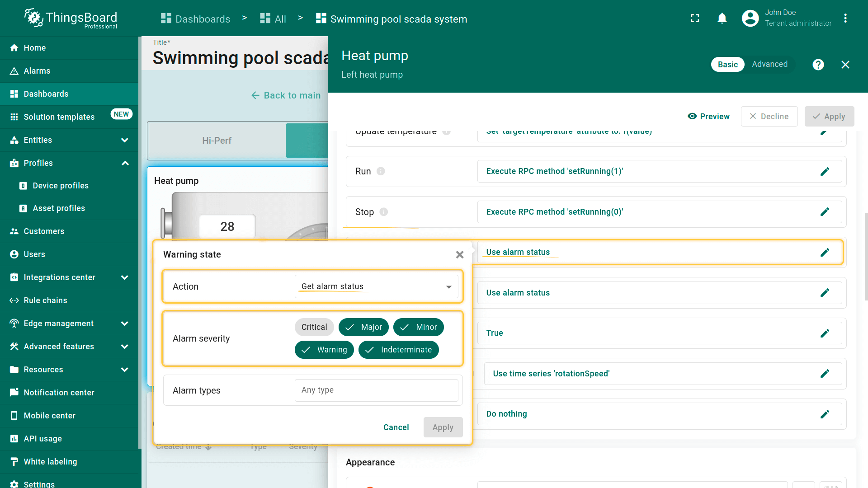Image resolution: width=868 pixels, height=488 pixels.
Task: Click the Alarm types input field
Action: coord(376,390)
